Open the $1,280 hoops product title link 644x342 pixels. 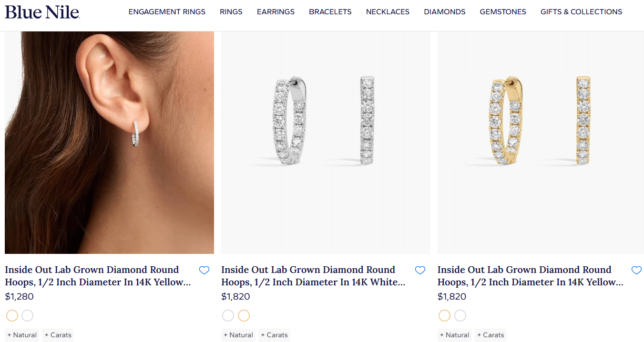(97, 276)
